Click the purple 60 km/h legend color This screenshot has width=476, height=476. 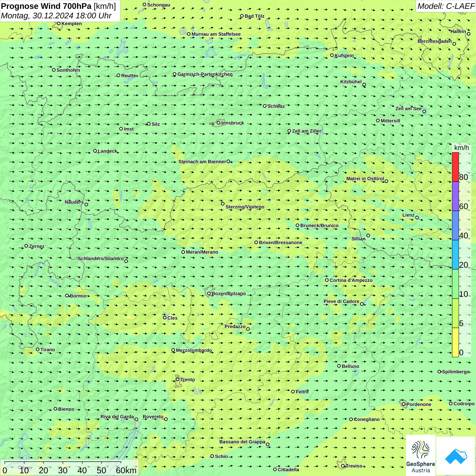[x=455, y=196]
